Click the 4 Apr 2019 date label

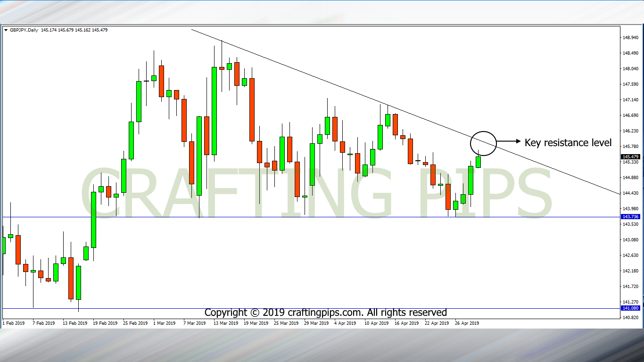click(345, 323)
